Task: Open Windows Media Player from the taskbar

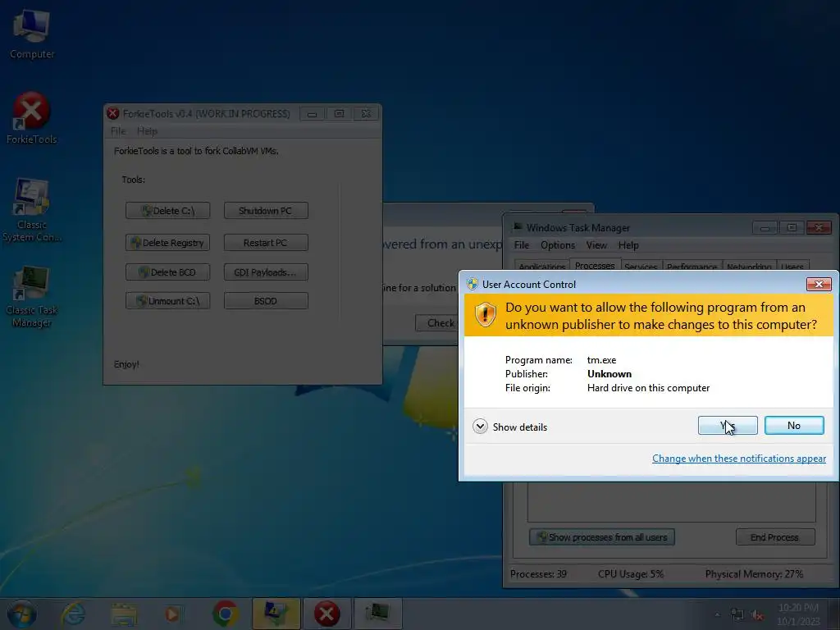Action: click(x=172, y=614)
